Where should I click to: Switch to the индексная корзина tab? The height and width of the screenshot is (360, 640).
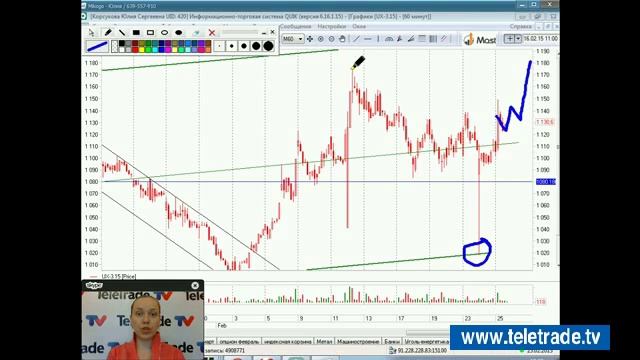[288, 341]
